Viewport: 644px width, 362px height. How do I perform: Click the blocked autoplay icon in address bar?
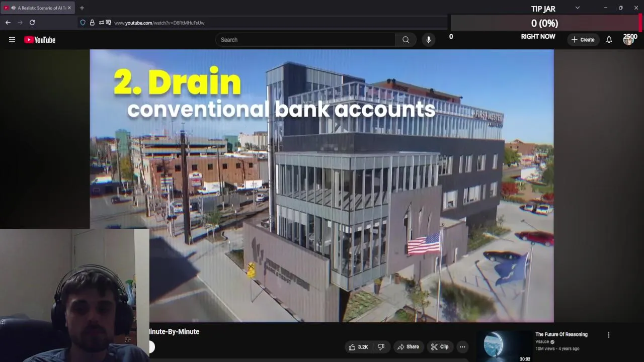(x=108, y=23)
